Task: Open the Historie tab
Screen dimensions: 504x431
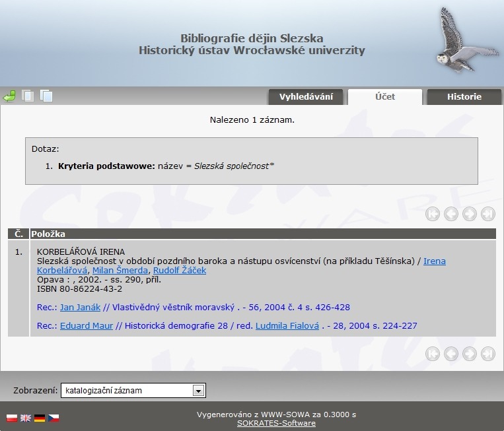Action: 464,97
